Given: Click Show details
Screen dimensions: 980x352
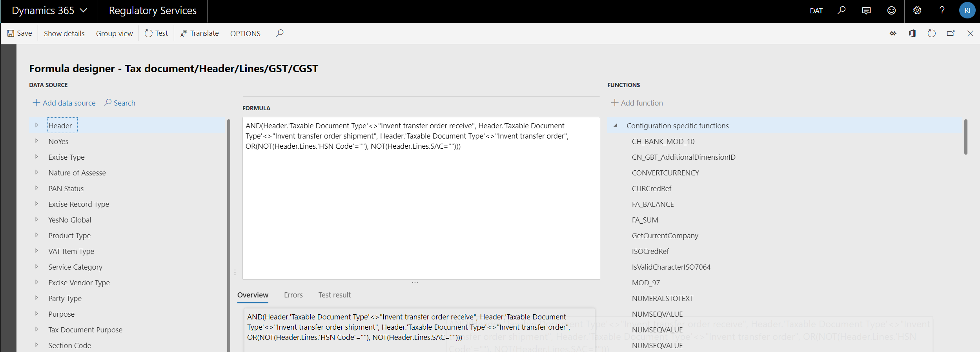Looking at the screenshot, I should (64, 34).
